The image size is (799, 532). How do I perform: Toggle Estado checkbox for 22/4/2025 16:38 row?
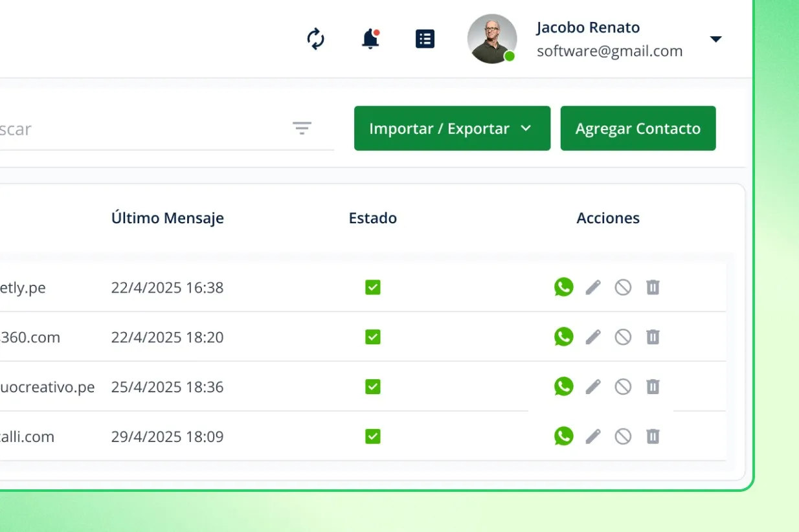[372, 287]
